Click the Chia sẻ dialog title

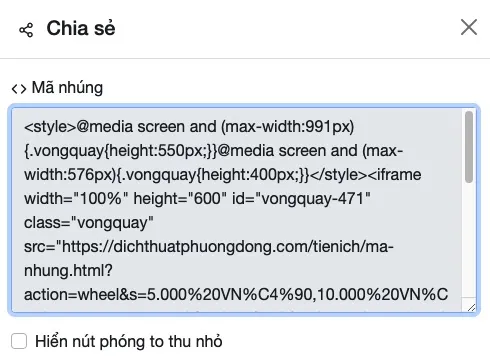81,28
